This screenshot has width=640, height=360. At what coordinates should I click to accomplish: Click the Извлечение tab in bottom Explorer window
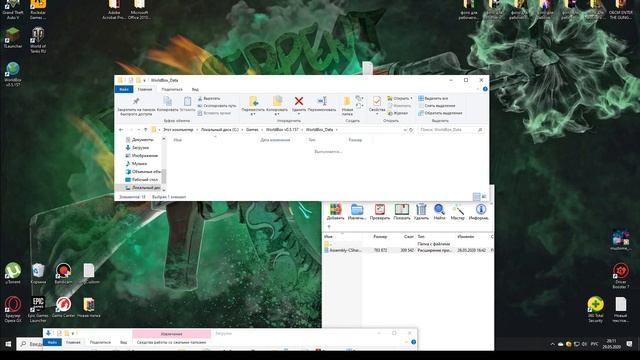coord(171,333)
